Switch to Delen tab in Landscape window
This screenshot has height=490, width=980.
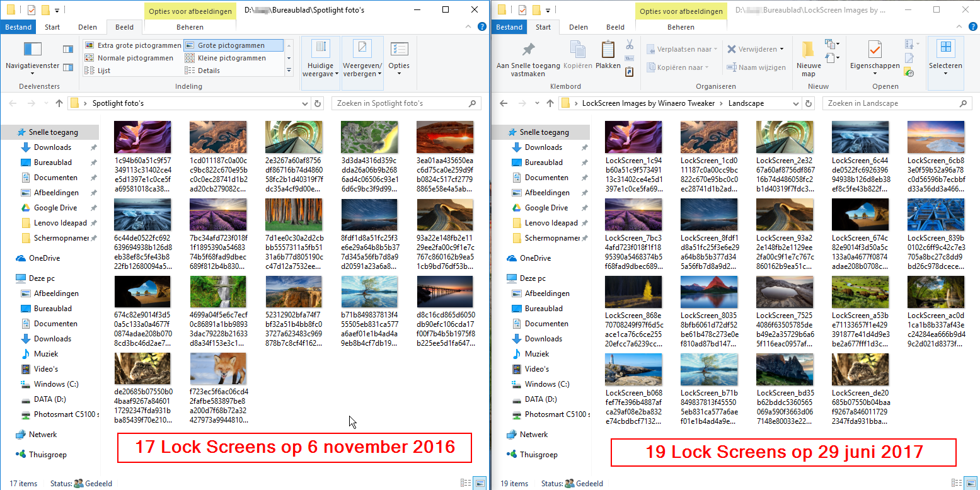[x=578, y=27]
